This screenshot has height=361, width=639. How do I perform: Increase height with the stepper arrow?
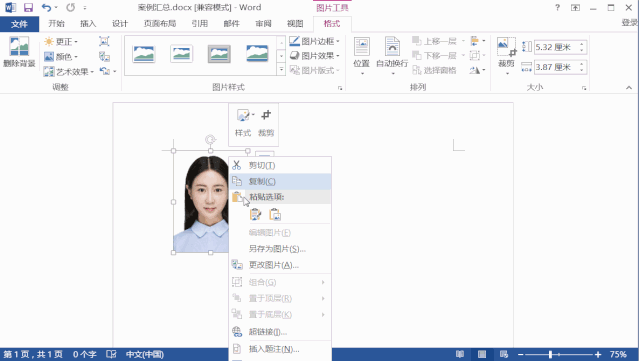pos(582,44)
